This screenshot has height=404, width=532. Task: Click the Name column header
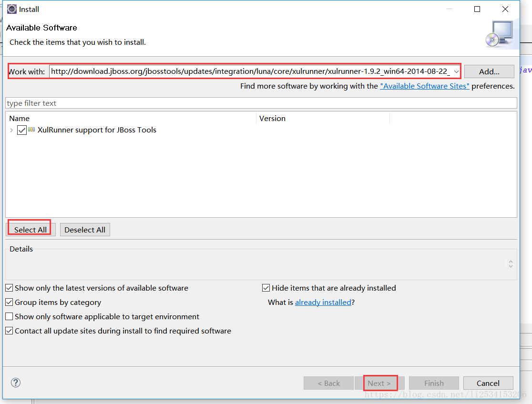(131, 118)
